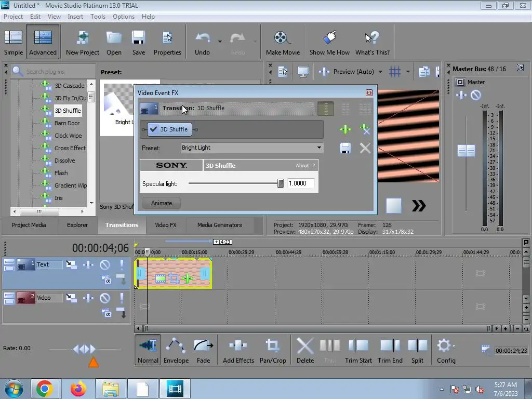Switch to Advanced mode
The height and width of the screenshot is (399, 532).
tap(43, 43)
